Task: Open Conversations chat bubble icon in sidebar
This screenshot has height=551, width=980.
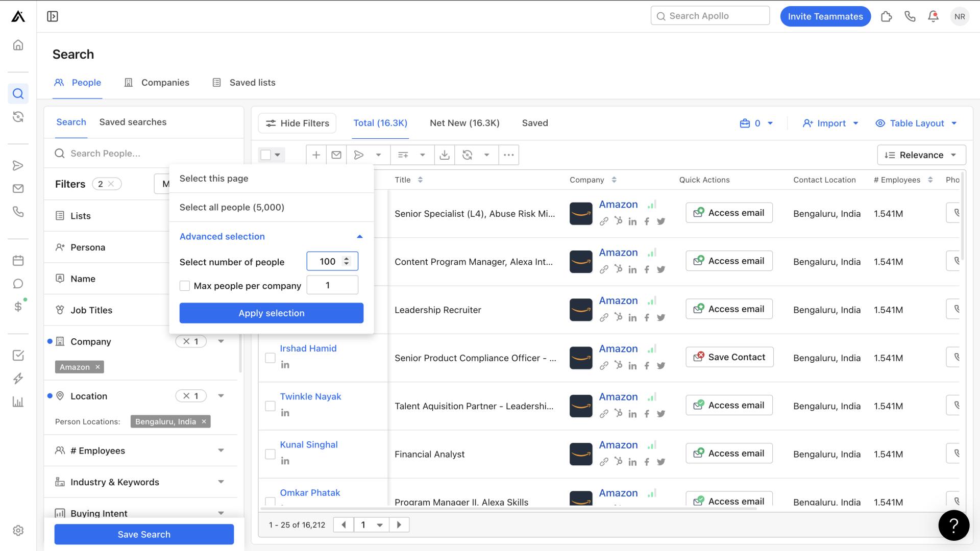Action: [18, 284]
